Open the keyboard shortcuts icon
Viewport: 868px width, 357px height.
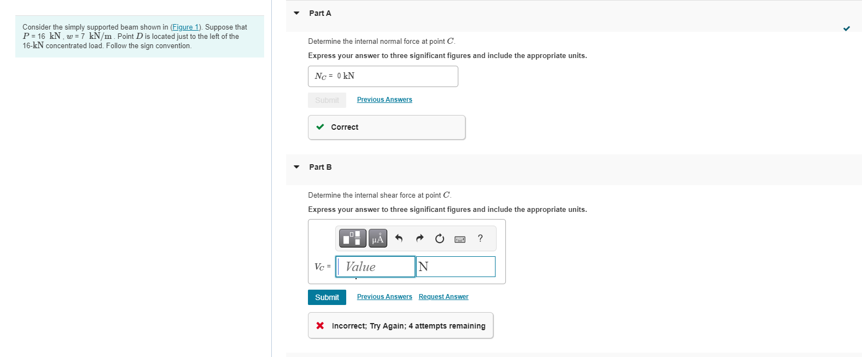point(459,239)
